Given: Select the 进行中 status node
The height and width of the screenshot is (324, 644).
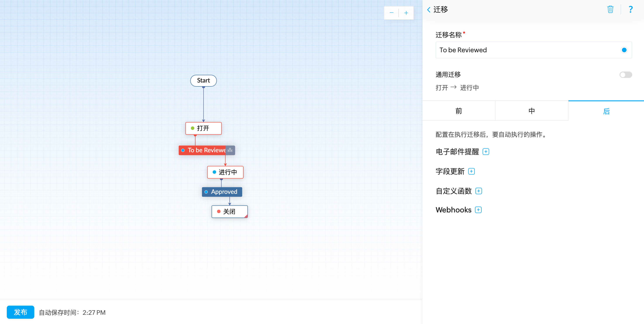Looking at the screenshot, I should pyautogui.click(x=225, y=172).
